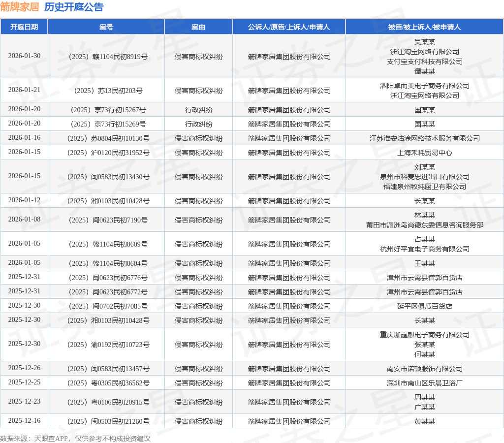Click case number (2025)闽0623民初6772号
The height and width of the screenshot is (443, 504).
(108, 292)
